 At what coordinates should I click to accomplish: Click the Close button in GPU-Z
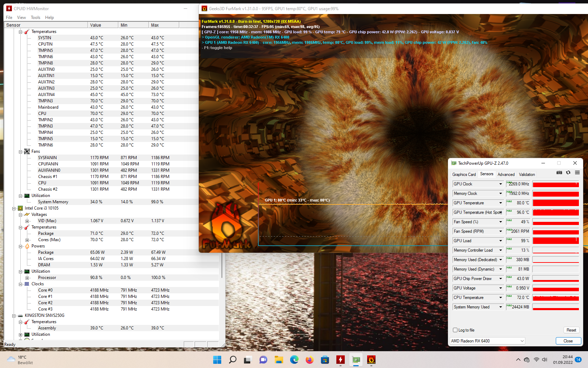(568, 341)
